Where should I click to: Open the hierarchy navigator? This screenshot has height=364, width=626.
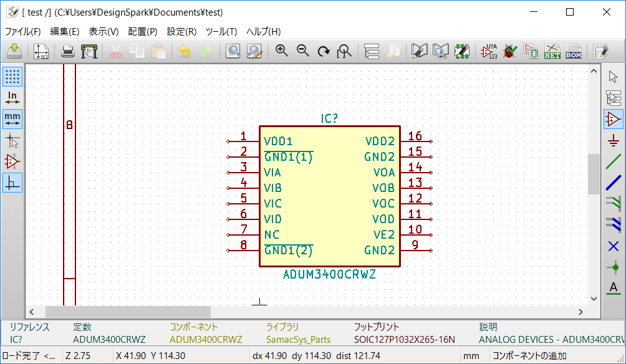[371, 51]
